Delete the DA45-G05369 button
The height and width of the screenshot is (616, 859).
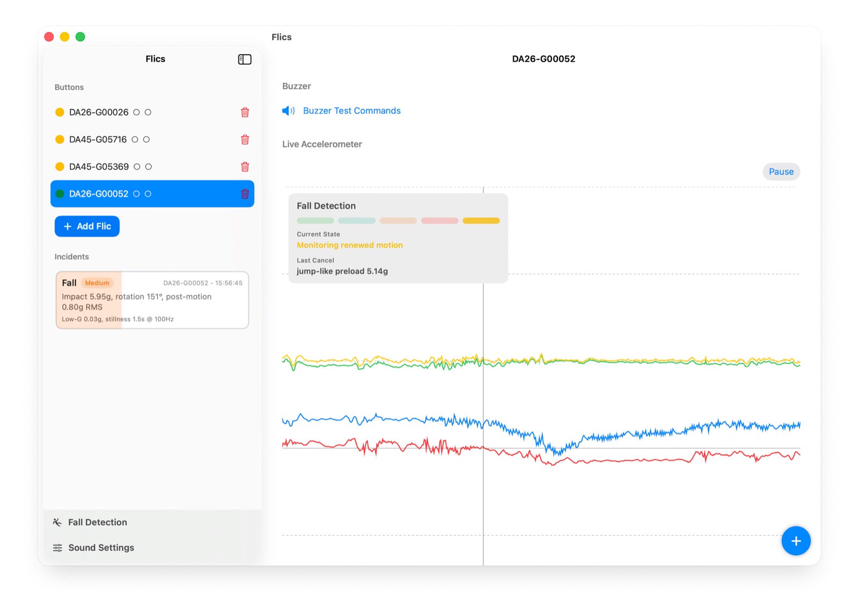click(x=245, y=166)
